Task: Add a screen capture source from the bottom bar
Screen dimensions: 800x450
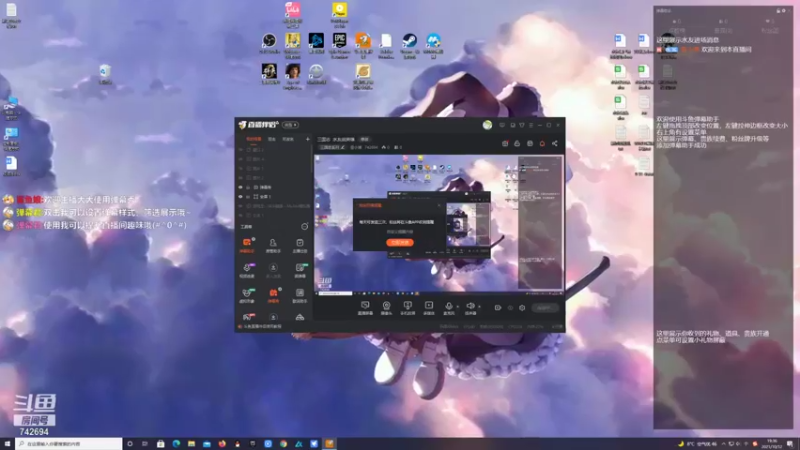Action: pos(365,308)
